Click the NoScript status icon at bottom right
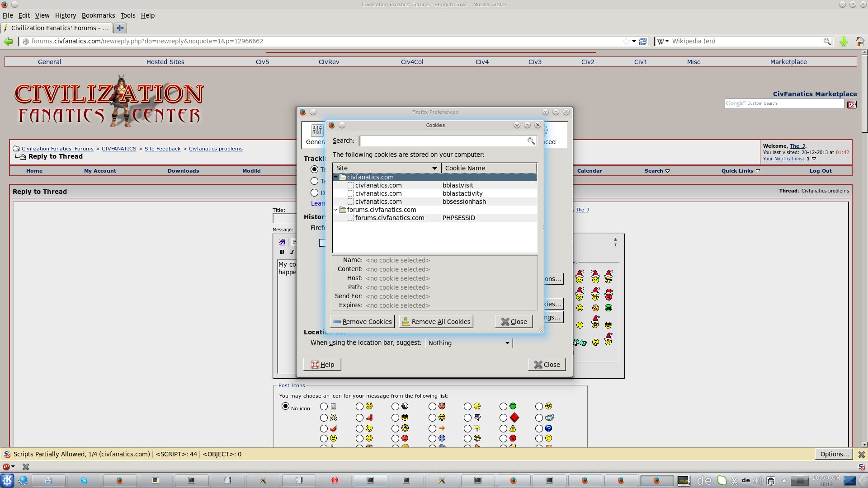Viewport: 868px width, 488px height. tap(861, 467)
